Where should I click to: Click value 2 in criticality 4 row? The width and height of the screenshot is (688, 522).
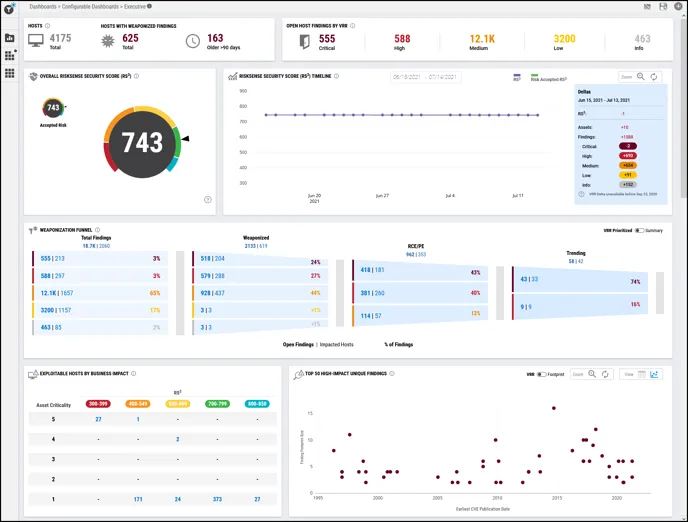(x=178, y=439)
